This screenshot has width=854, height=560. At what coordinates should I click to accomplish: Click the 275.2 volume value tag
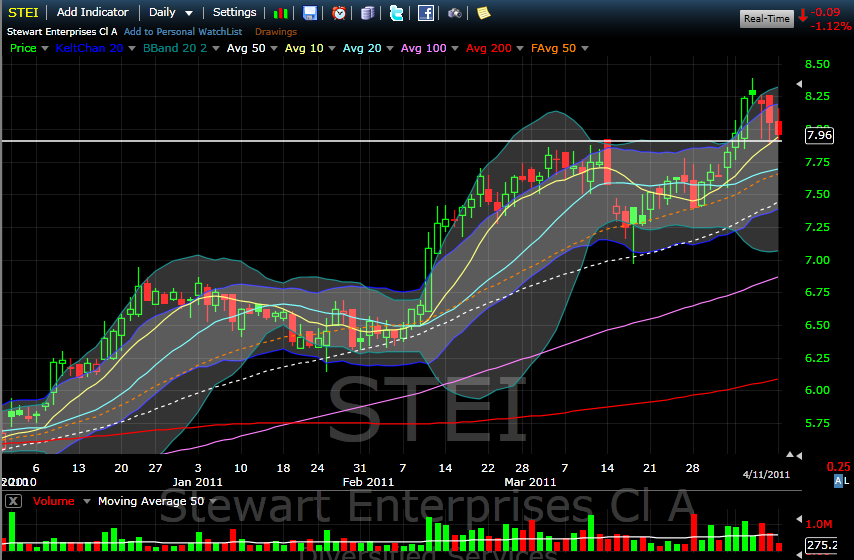coord(821,545)
